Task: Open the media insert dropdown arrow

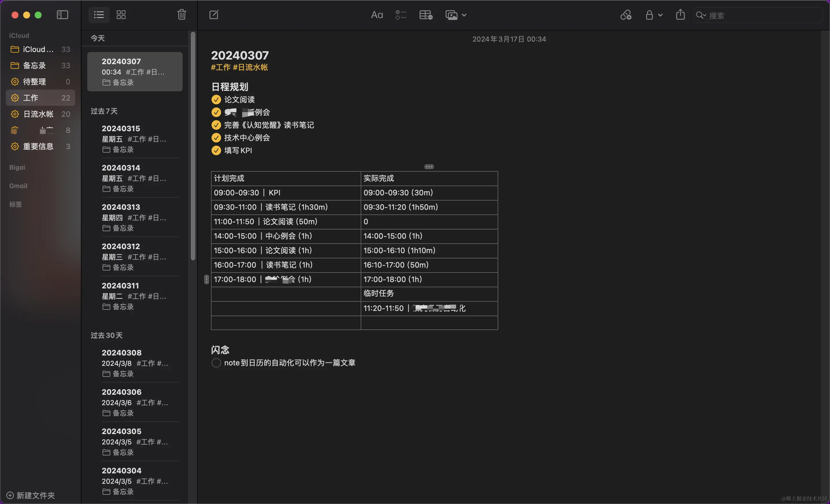Action: coord(464,15)
